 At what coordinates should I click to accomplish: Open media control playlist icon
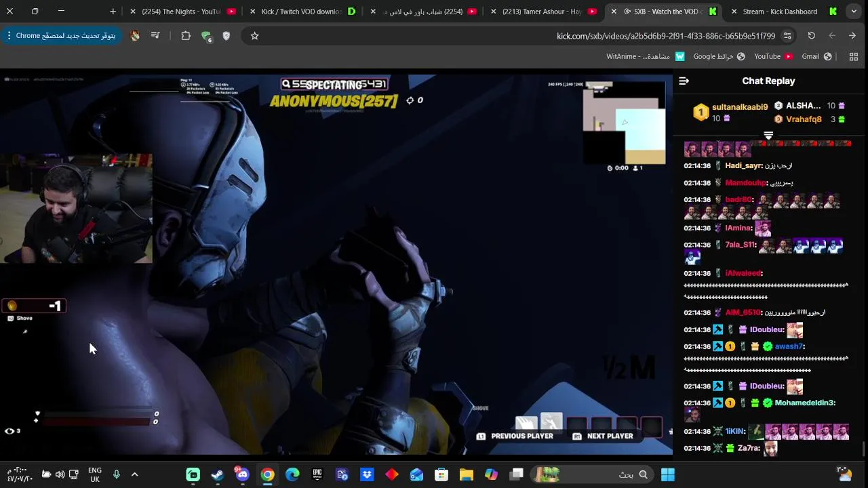tap(155, 36)
